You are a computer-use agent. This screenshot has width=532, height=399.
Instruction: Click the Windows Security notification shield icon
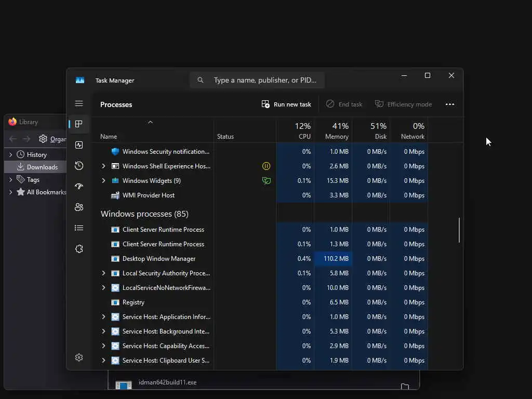(115, 152)
